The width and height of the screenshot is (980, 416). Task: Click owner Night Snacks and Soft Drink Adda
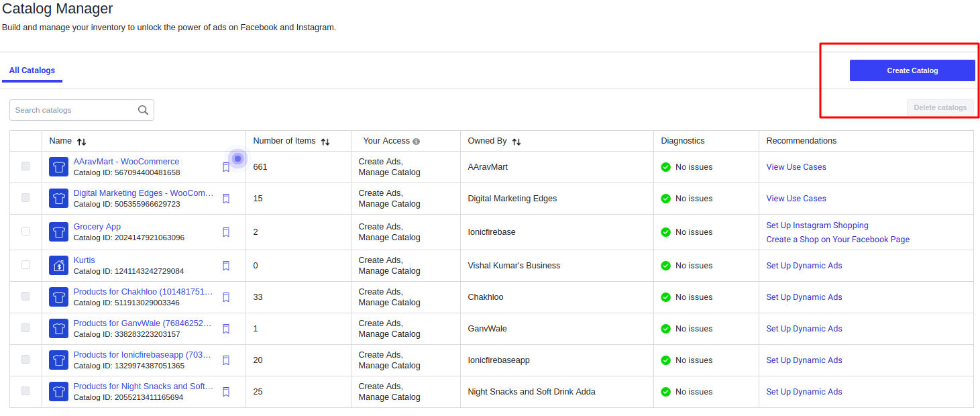click(x=532, y=392)
